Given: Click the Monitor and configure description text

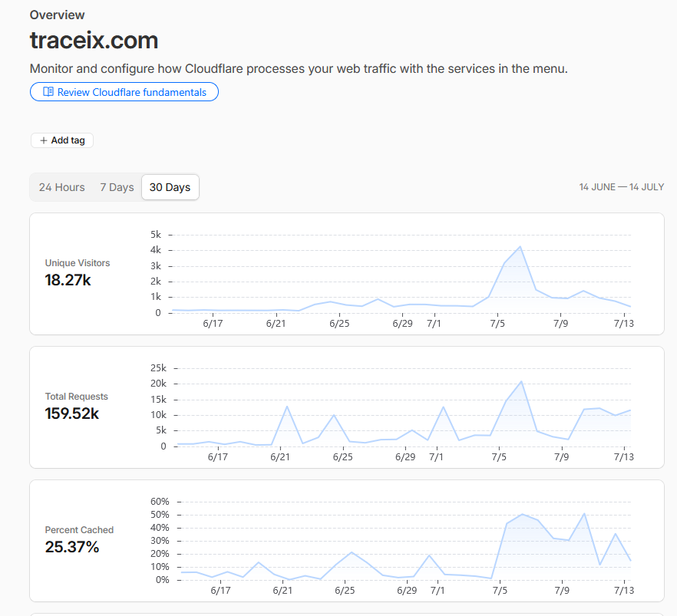Looking at the screenshot, I should coord(299,68).
